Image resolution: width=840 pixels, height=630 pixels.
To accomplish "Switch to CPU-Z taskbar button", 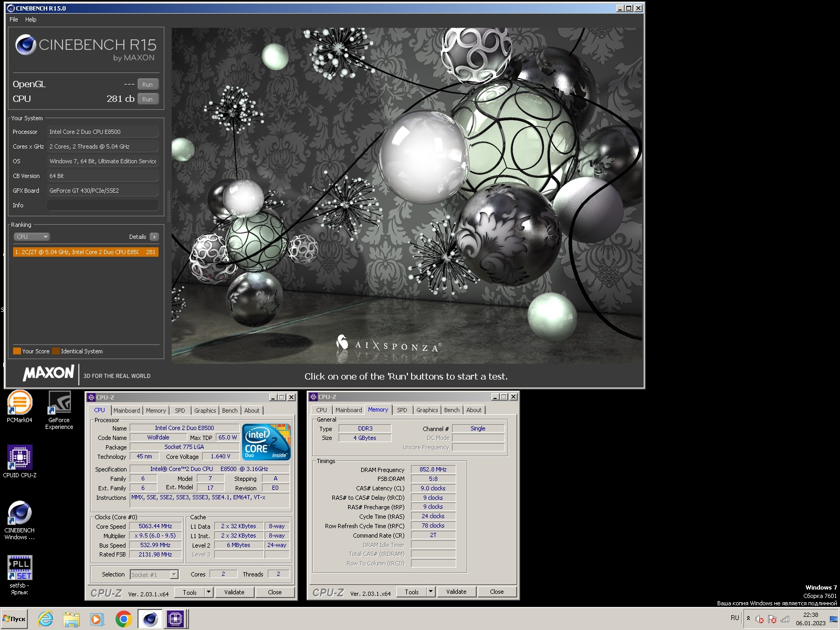I will coord(175,619).
